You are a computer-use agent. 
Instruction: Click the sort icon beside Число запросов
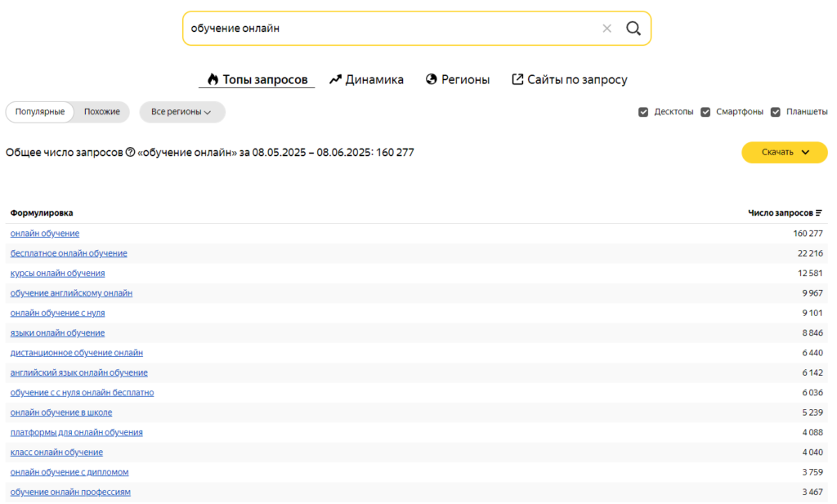pyautogui.click(x=819, y=213)
